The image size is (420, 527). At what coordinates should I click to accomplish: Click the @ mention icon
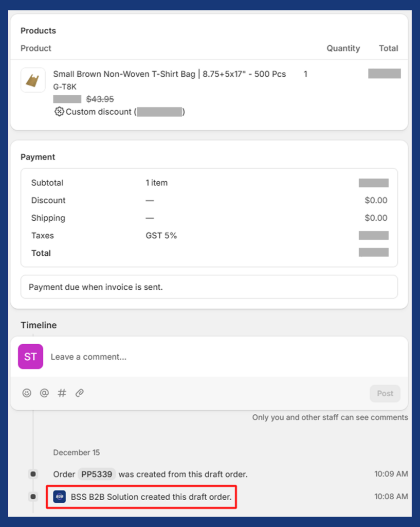coord(44,393)
